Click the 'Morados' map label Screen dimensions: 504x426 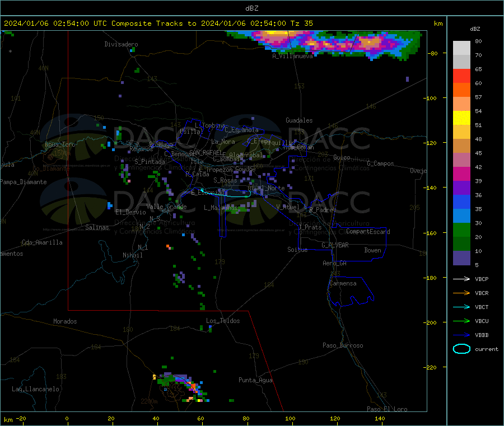(x=65, y=321)
